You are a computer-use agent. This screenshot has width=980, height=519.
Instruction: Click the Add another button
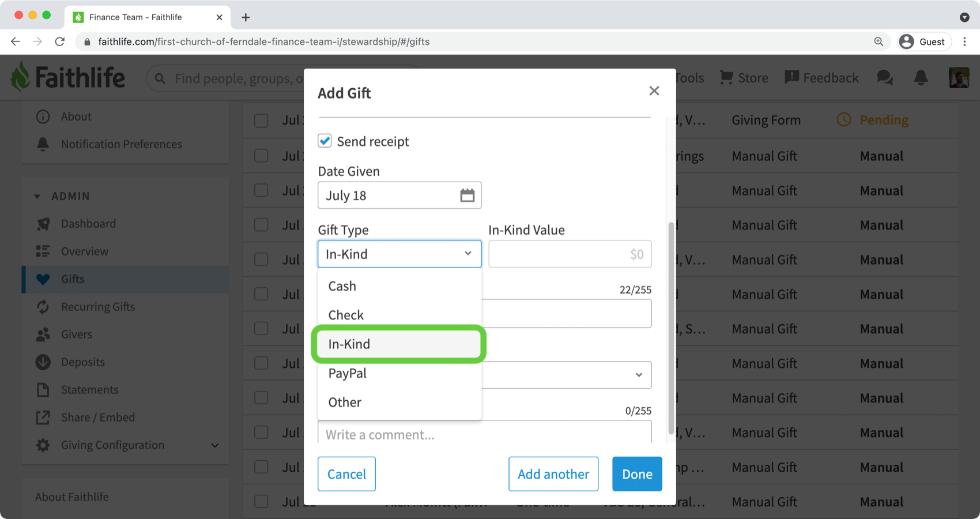[x=553, y=474]
